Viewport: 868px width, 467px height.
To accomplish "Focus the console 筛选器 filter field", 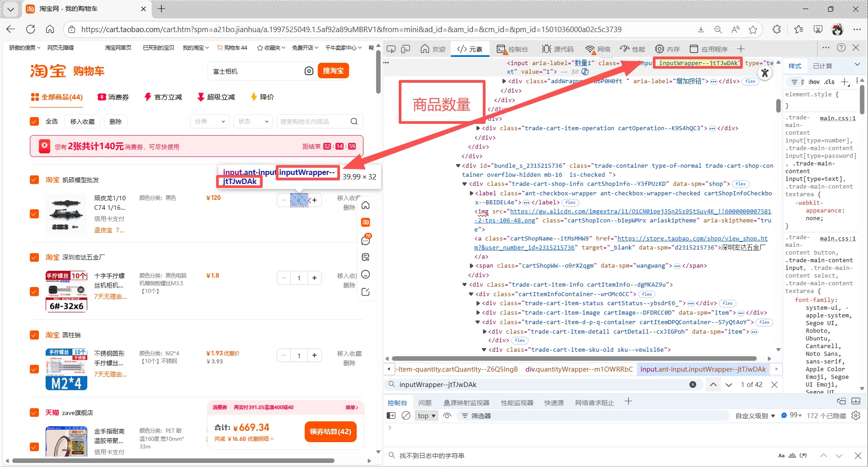I will [592, 415].
